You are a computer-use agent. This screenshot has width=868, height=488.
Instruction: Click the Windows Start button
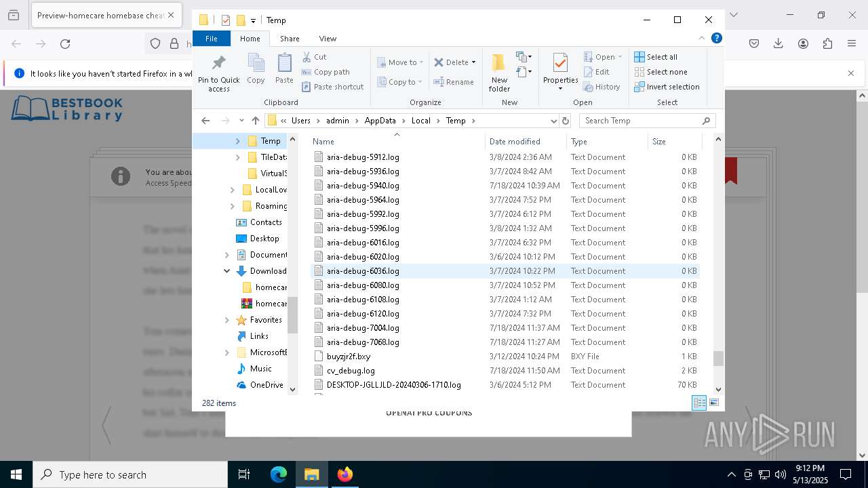(x=16, y=474)
